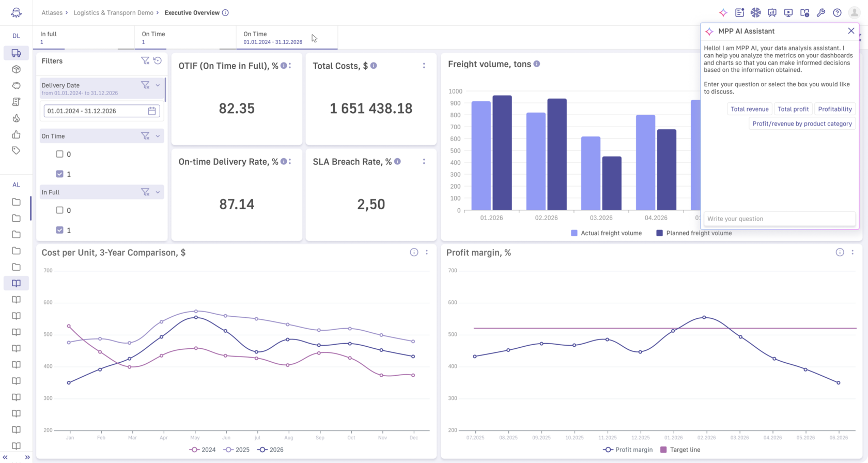
Task: Click Profit/revenue by product category suggestion
Action: [x=802, y=124]
